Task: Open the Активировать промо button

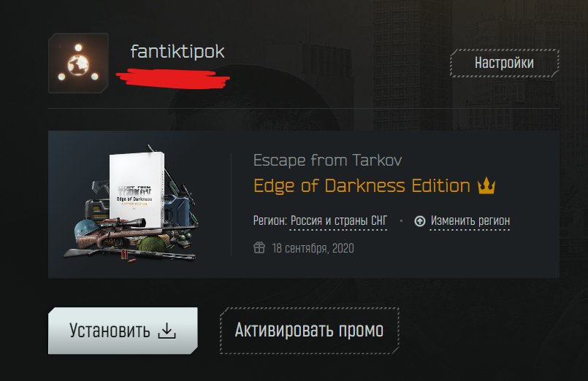Action: pos(310,331)
